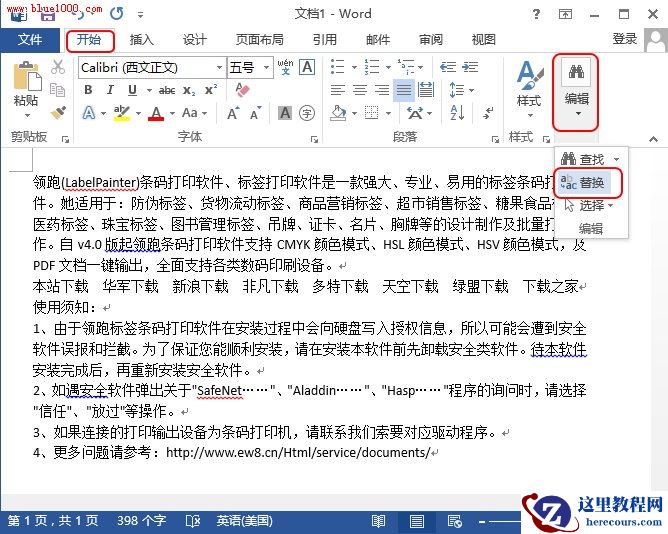The height and width of the screenshot is (534, 668).
Task: Click the enclosed character 字 icon
Action: pos(307,113)
